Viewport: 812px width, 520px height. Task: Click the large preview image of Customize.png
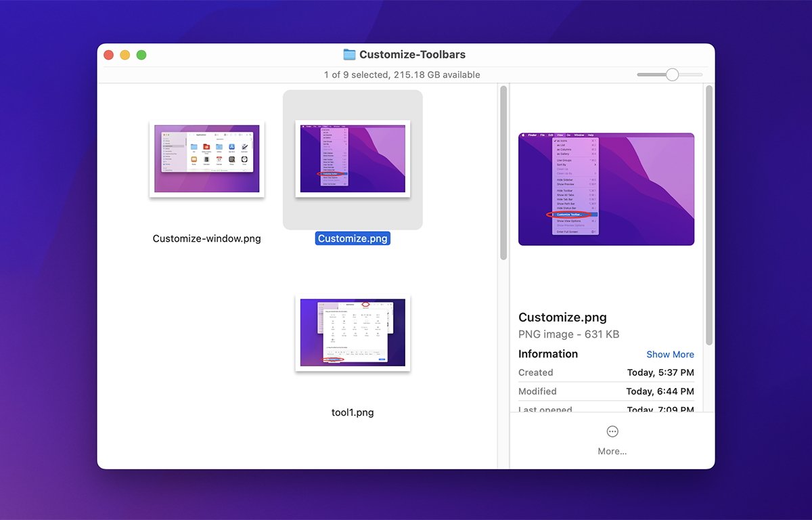click(x=606, y=189)
